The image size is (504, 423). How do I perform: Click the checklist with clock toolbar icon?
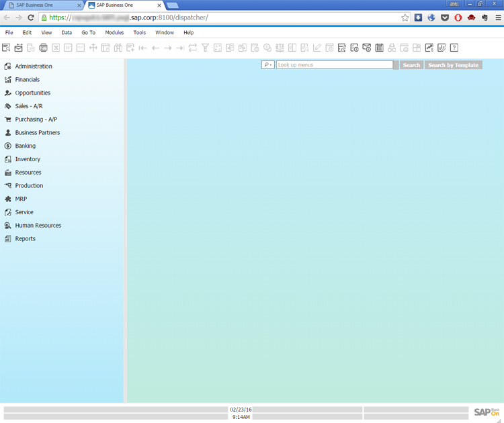click(x=354, y=48)
